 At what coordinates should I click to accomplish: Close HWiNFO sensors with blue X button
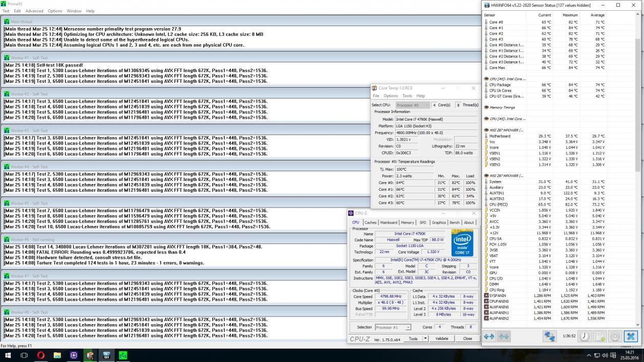pyautogui.click(x=631, y=336)
